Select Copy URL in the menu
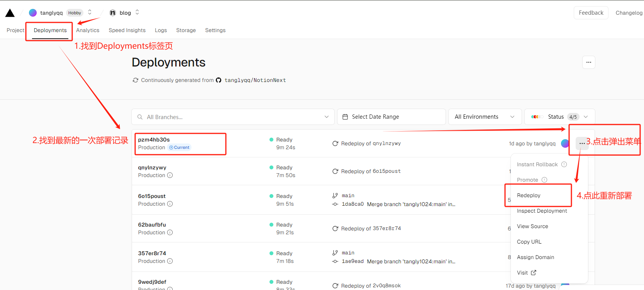Image resolution: width=644 pixels, height=290 pixels. tap(549, 242)
